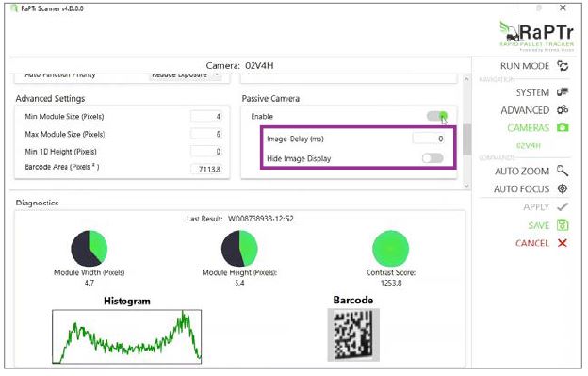
Task: Click the Run Mode cycle icon
Action: point(563,66)
